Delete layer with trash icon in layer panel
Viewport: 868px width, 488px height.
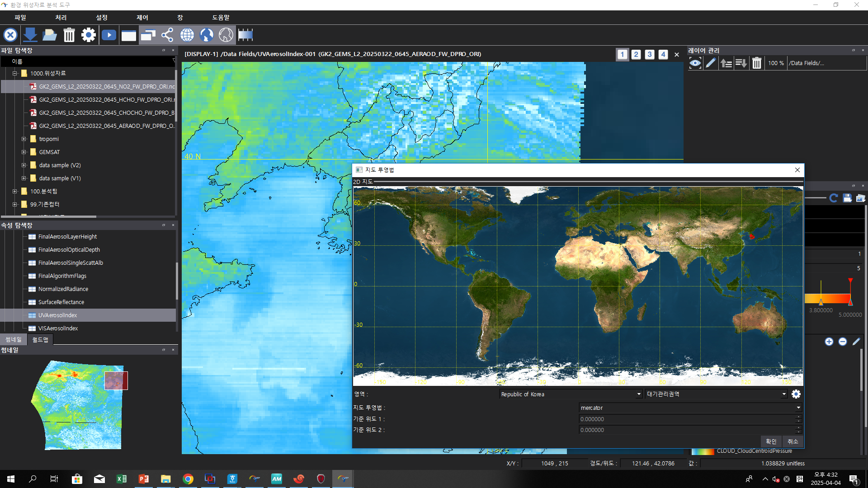[757, 63]
